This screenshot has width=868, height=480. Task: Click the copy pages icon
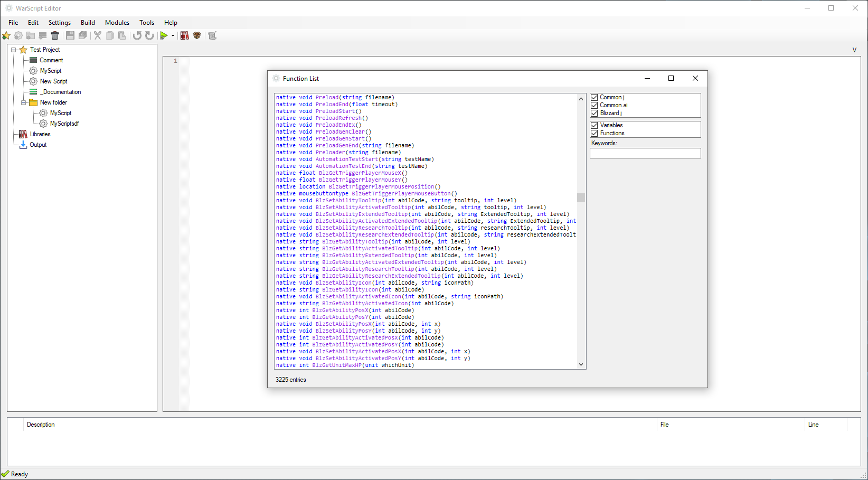click(x=110, y=35)
